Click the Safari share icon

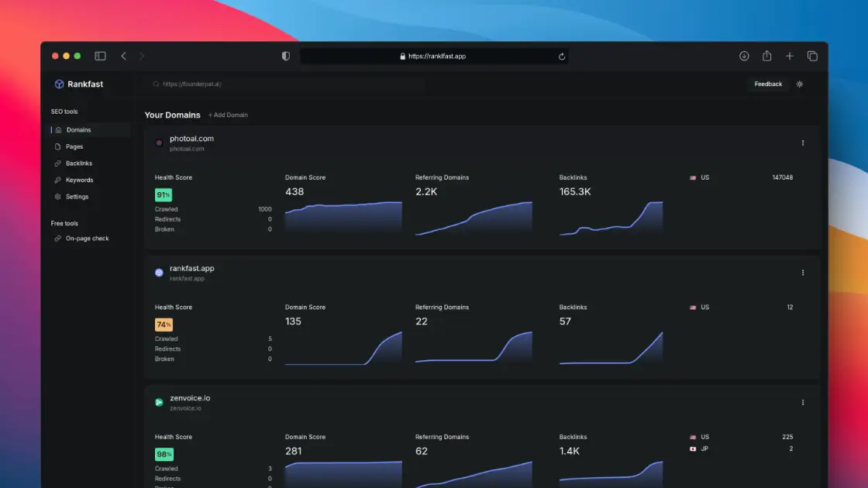coord(766,55)
